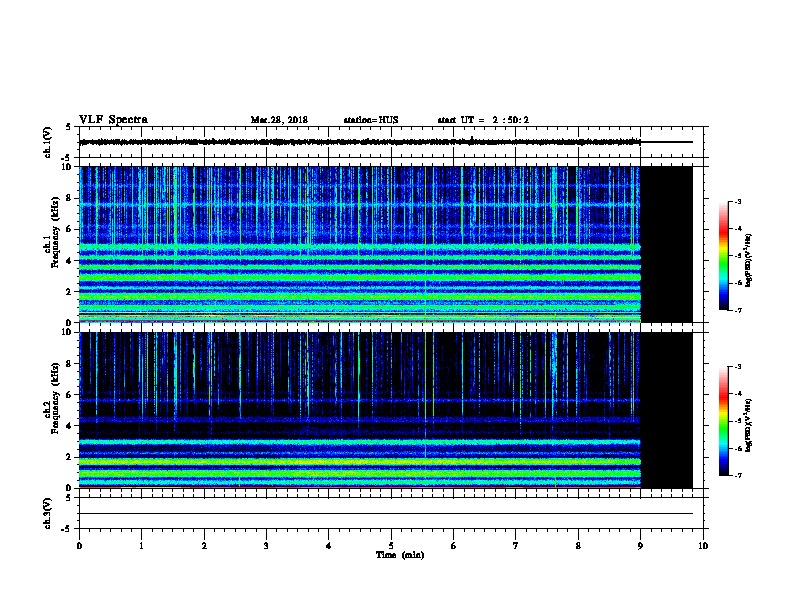Click the time axis tick label "9"

point(640,545)
